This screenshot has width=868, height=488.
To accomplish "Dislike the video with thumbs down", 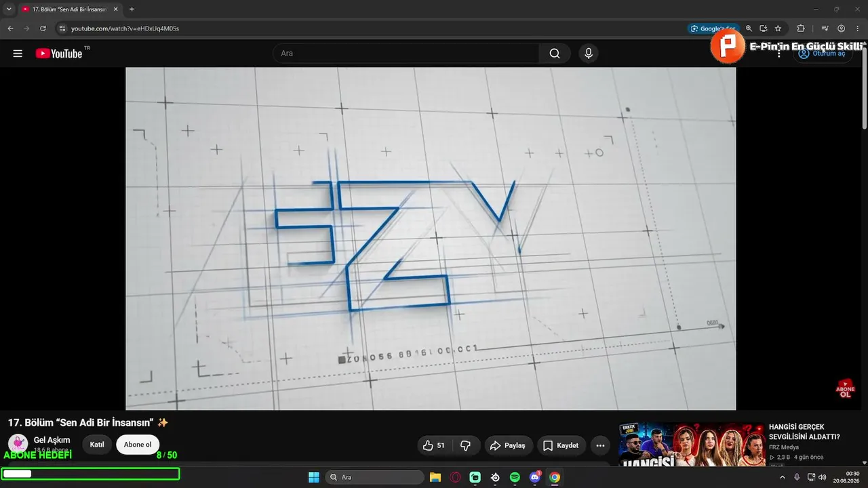I will [465, 445].
